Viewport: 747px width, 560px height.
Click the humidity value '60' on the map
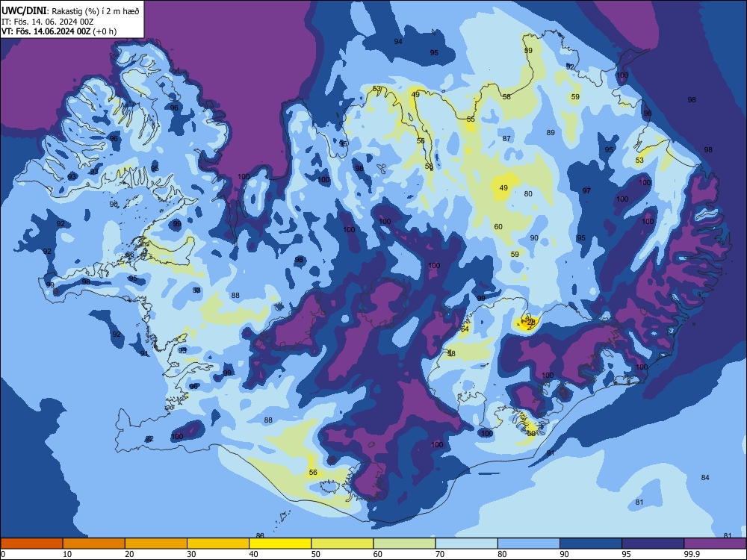498,227
